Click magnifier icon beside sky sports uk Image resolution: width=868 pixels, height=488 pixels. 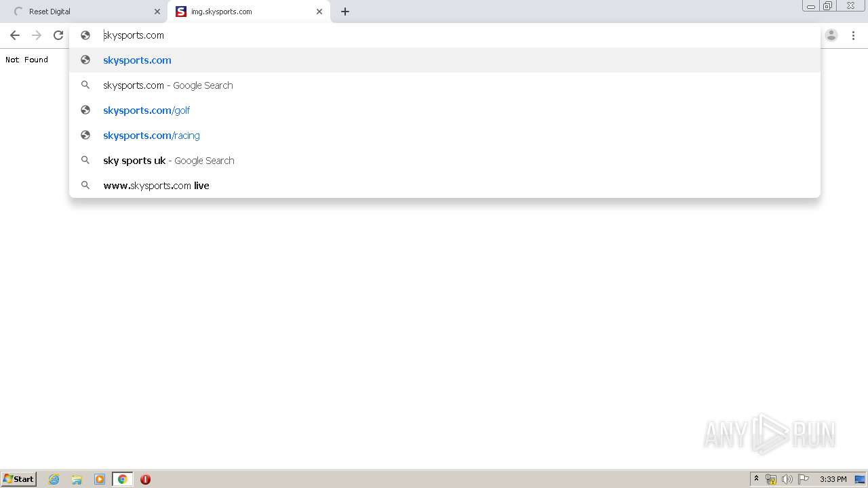(x=85, y=161)
